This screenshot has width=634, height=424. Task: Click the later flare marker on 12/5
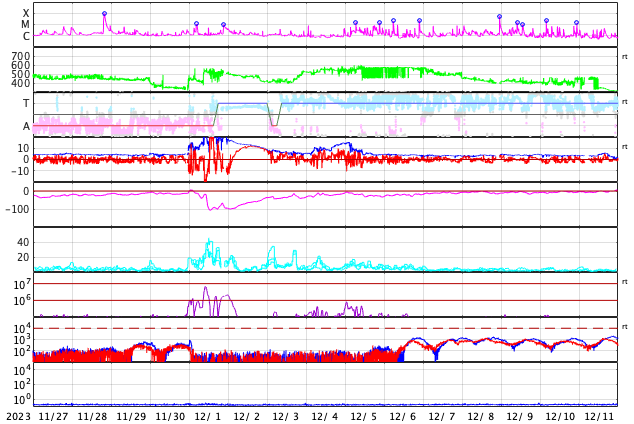coord(379,23)
